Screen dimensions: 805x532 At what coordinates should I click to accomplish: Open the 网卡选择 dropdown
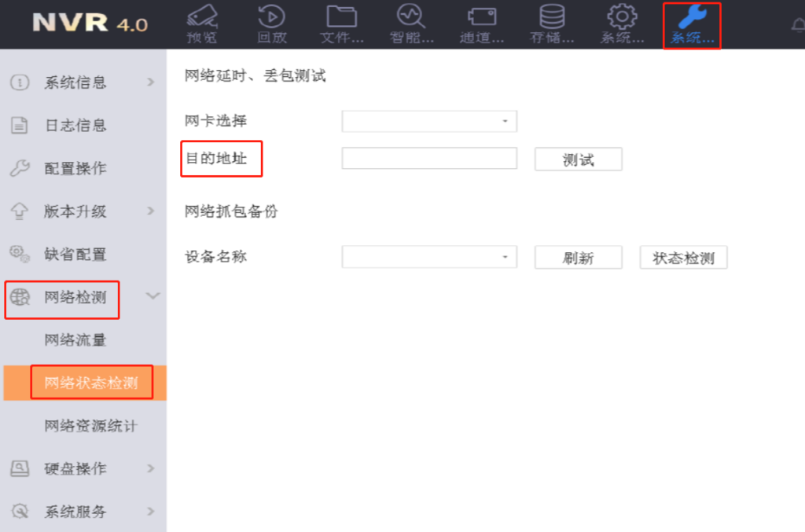tap(428, 121)
